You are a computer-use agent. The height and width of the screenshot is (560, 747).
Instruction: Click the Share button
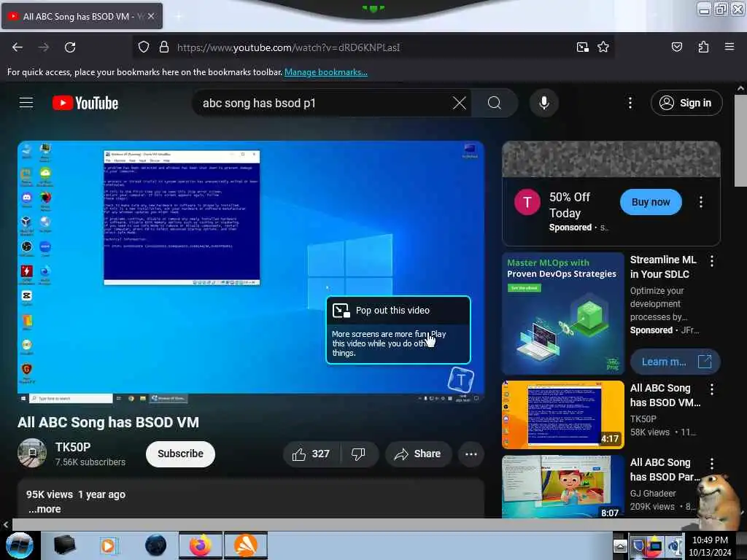point(418,454)
